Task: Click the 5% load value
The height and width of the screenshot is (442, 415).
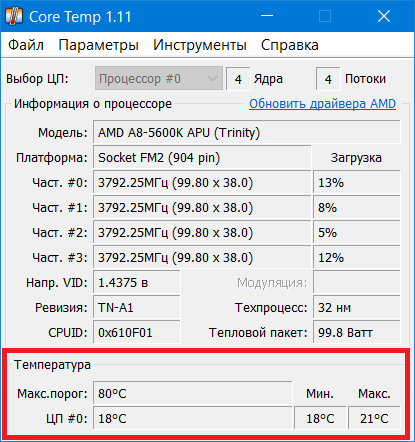Action: point(357,232)
